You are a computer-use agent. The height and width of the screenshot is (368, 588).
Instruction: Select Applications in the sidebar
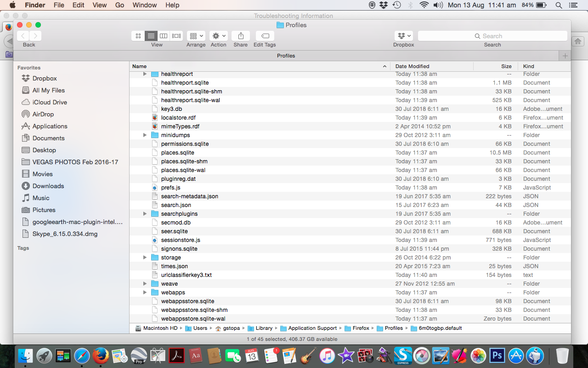click(x=50, y=126)
